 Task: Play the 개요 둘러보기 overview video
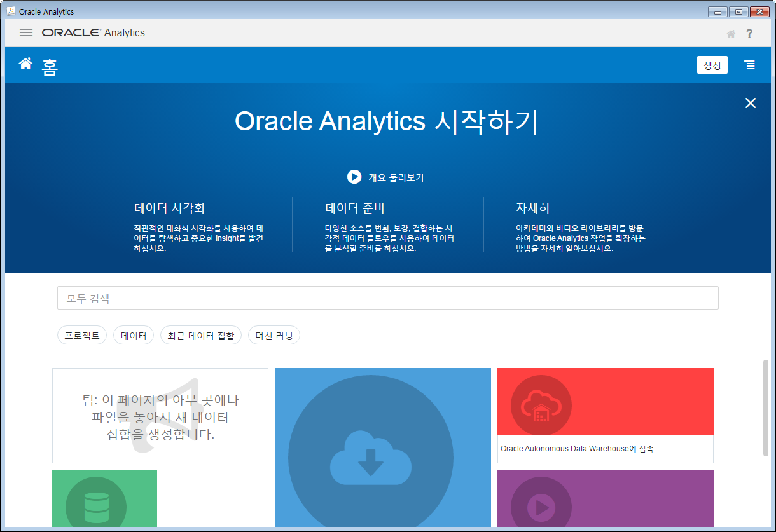tap(386, 177)
